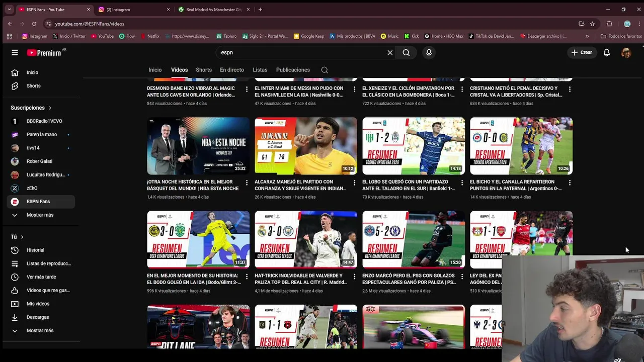
Task: Open the Crear button
Action: [582, 52]
